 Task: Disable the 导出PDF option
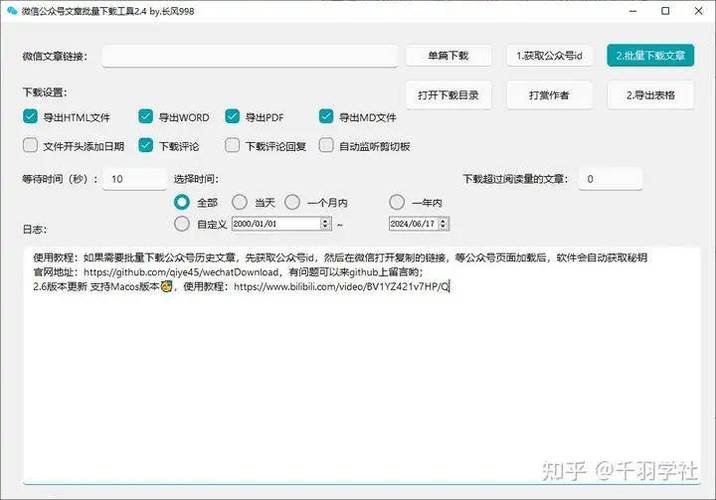coord(233,117)
